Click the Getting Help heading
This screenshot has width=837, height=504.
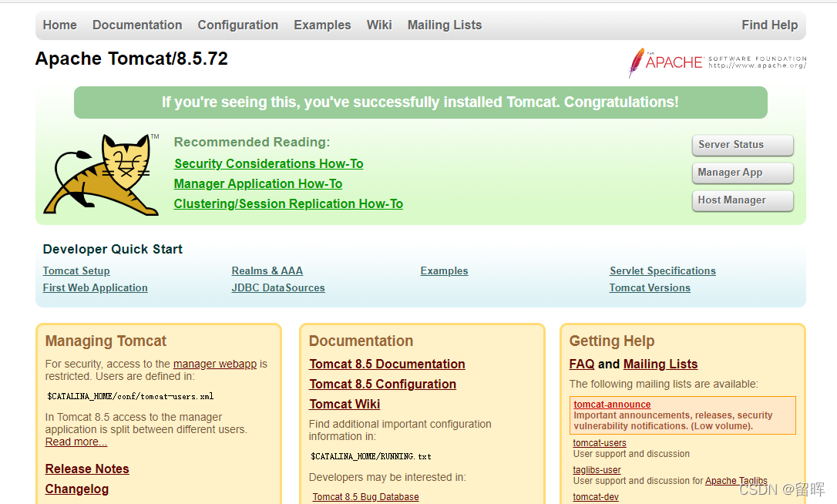(x=612, y=341)
